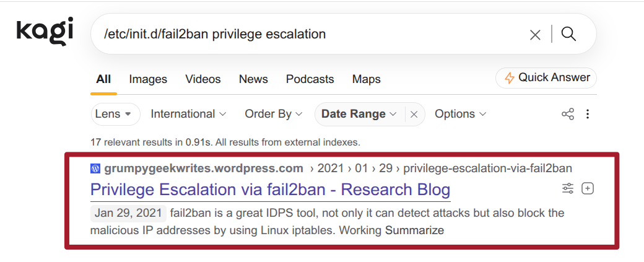Screen dimensions: 644x262
Task: Open the Privilege Escalation via fail2ban link
Action: (270, 190)
